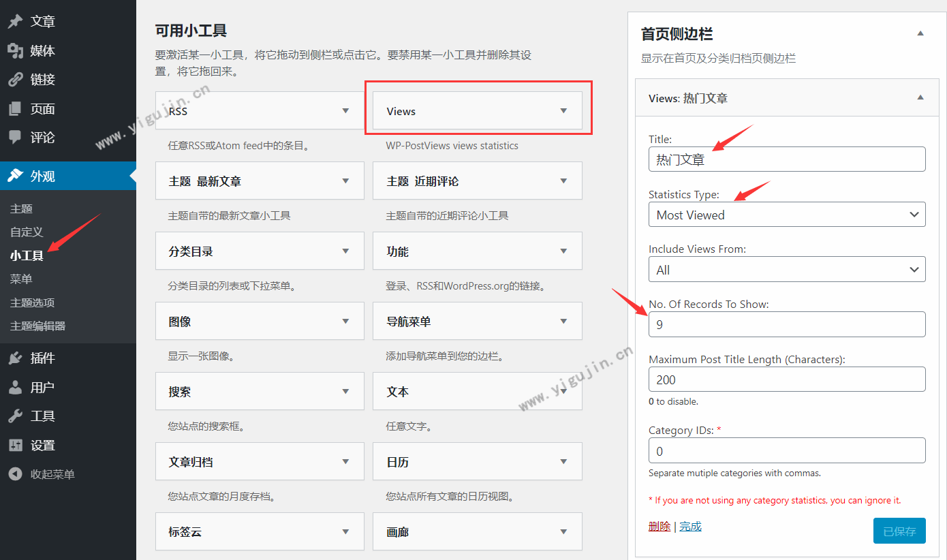
Task: Collapse the Views: 热门文章 widget
Action: (x=920, y=98)
